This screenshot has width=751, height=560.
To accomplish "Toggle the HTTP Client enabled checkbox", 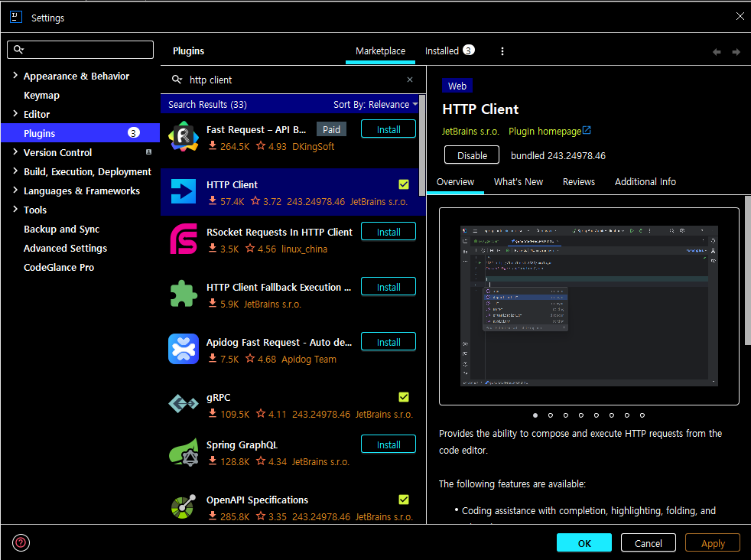I will [x=404, y=184].
